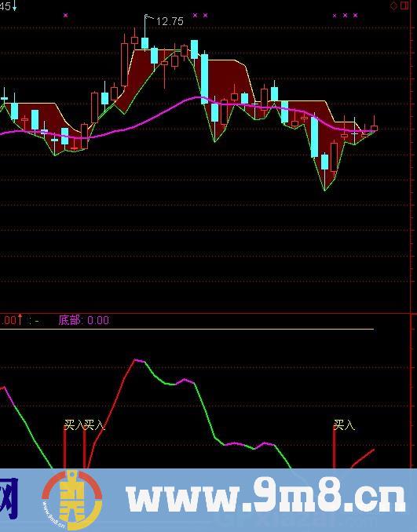Click the down arrow next to the 45 value
The height and width of the screenshot is (532, 417).
pyautogui.click(x=15, y=6)
